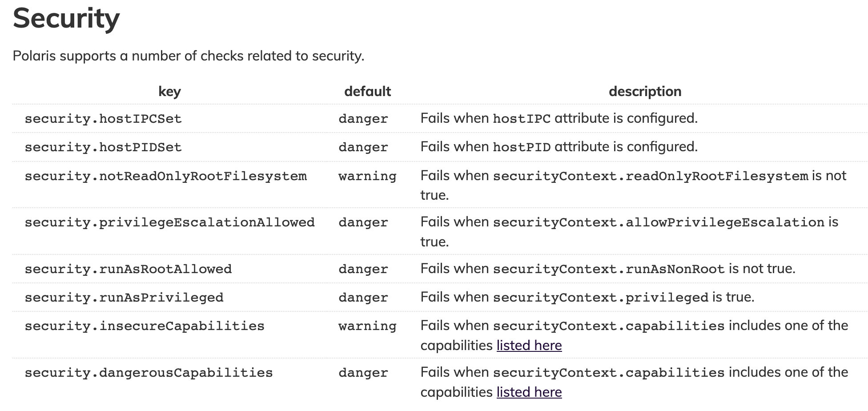Click the securityContext.privileged code text
The image size is (868, 411).
point(600,298)
